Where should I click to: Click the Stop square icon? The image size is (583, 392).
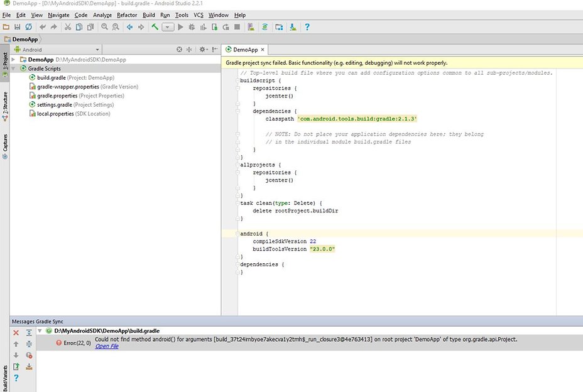pos(237,27)
